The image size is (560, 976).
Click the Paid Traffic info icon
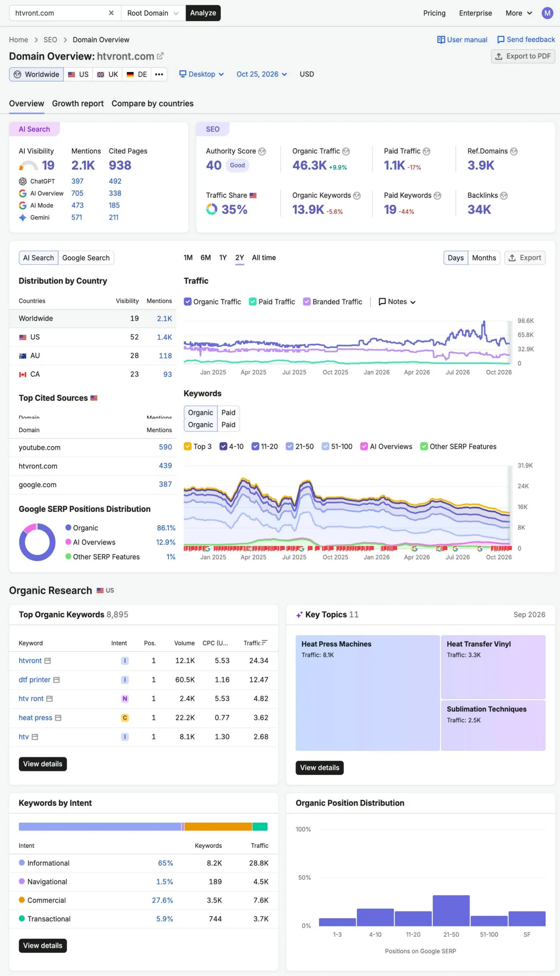(x=427, y=151)
